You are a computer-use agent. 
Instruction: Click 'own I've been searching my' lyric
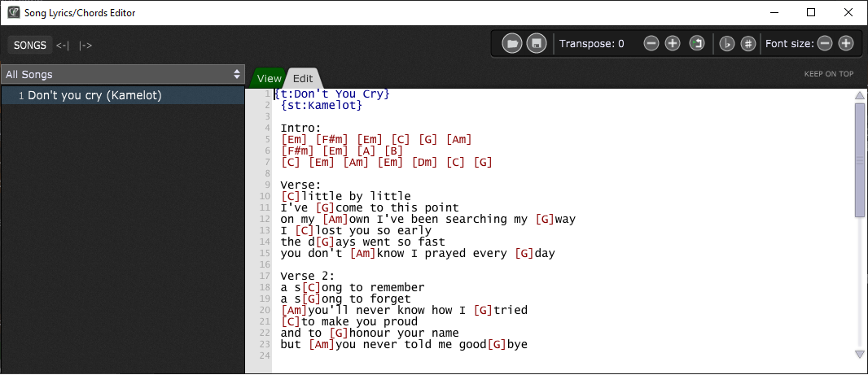[438, 219]
